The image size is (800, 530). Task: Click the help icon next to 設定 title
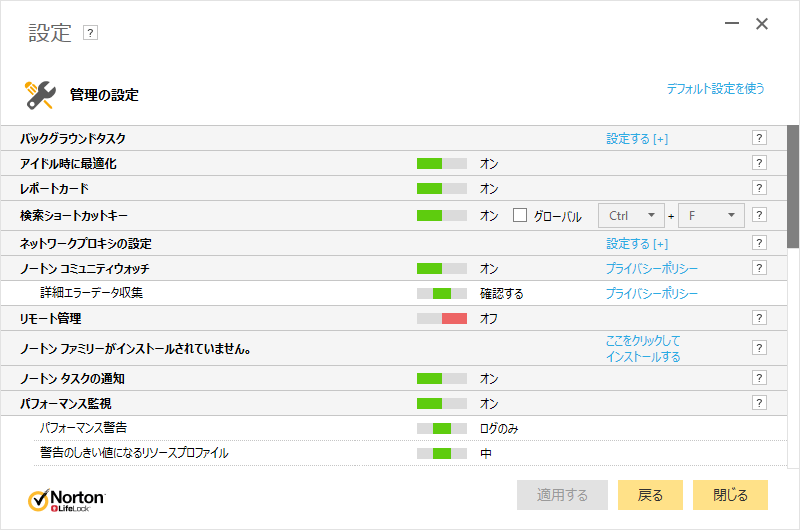(90, 33)
